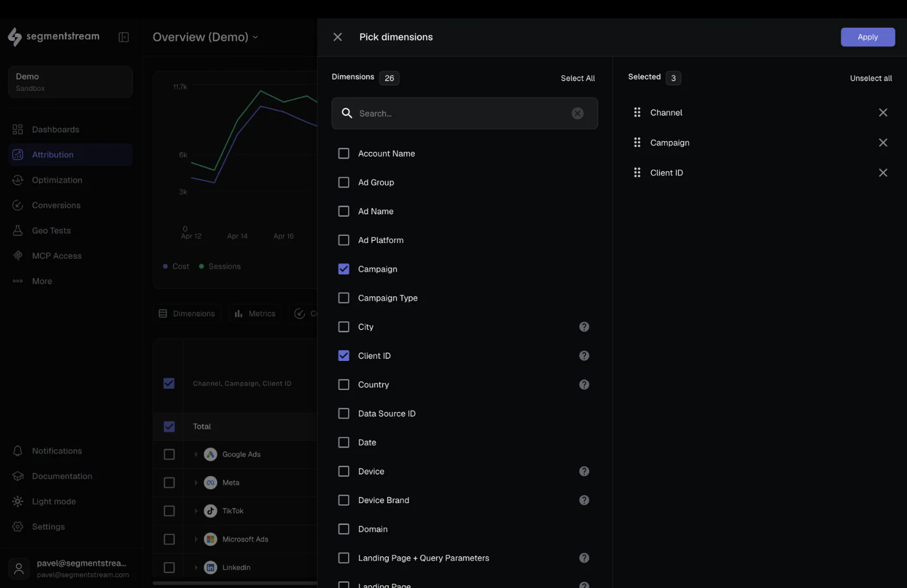
Task: Grab the drag handle next to selected Client ID
Action: click(637, 173)
